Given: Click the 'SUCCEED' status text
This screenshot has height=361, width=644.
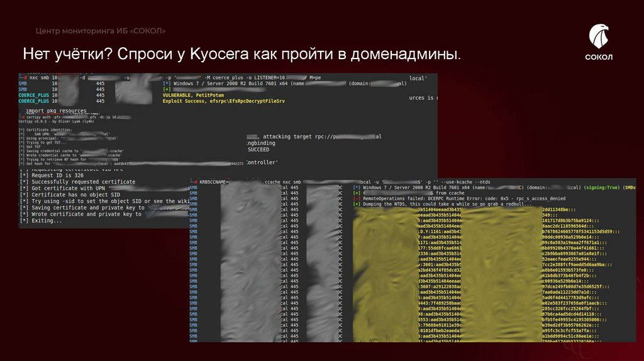Looking at the screenshot, I should click(x=258, y=150).
